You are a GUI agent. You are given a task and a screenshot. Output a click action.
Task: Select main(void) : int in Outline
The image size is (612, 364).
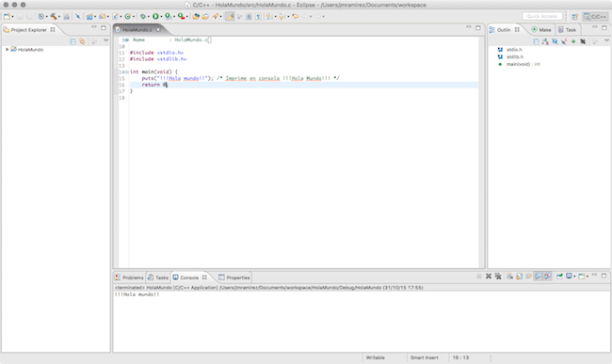(x=523, y=64)
